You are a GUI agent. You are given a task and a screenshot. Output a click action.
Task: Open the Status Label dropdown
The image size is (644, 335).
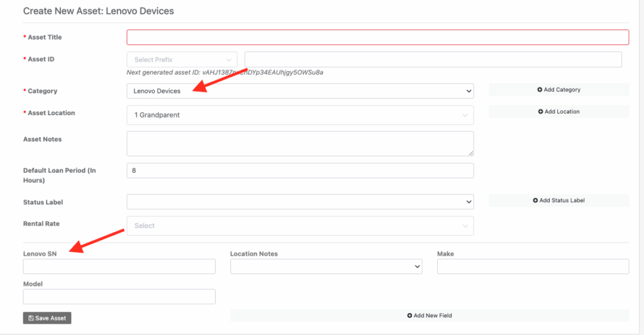299,202
